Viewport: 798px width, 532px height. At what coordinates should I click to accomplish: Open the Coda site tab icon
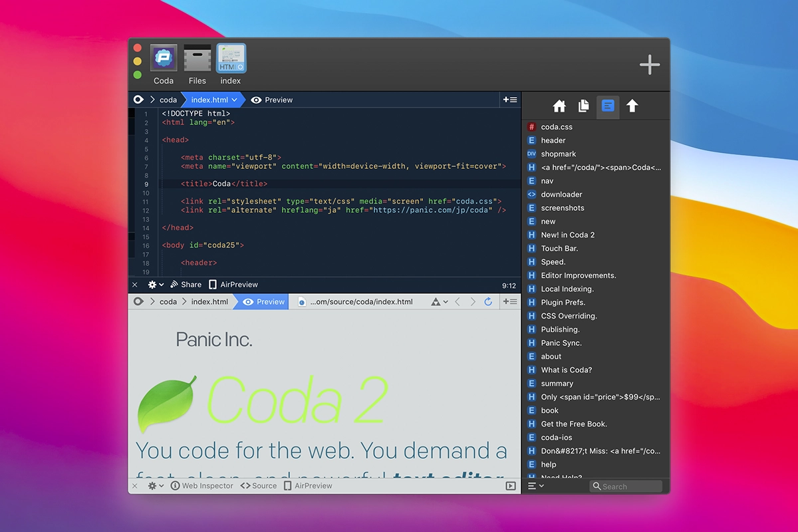click(x=163, y=59)
